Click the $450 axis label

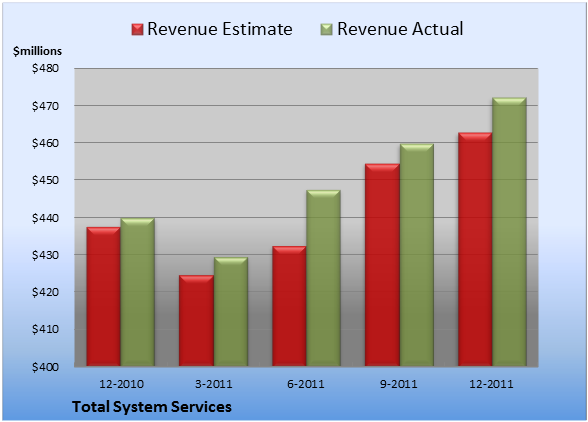45,180
